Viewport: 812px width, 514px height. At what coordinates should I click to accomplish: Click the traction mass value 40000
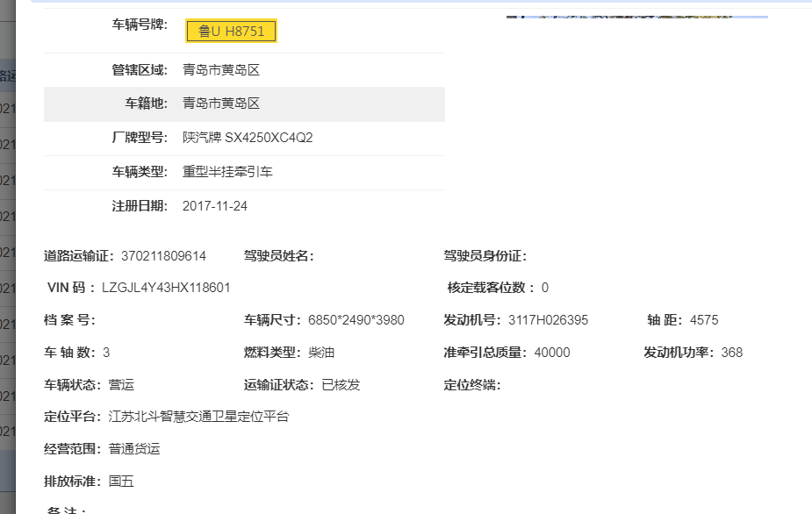(x=551, y=353)
